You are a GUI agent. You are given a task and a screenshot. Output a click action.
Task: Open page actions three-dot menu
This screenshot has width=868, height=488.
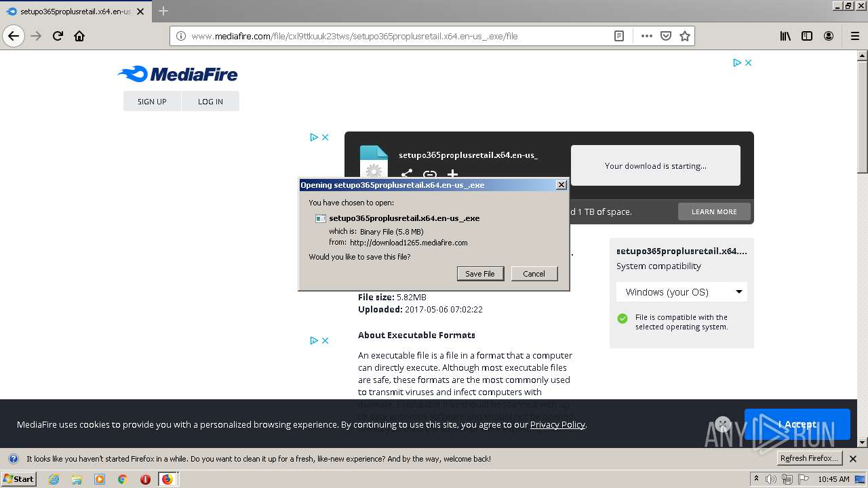[646, 36]
